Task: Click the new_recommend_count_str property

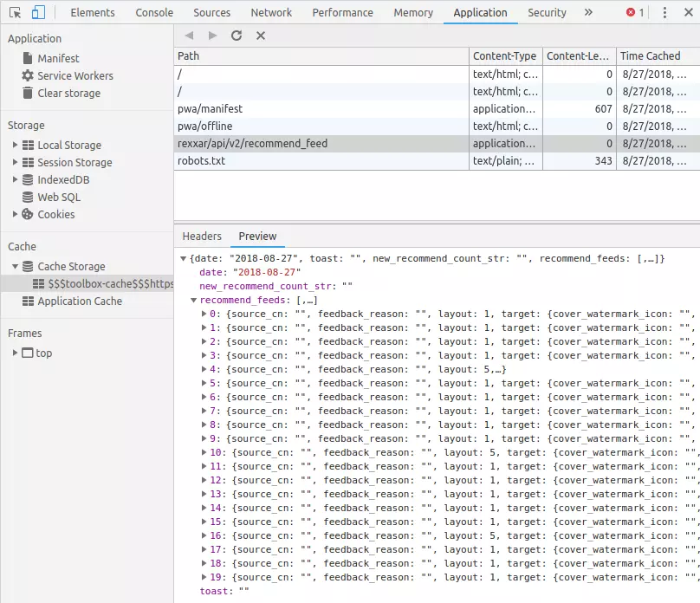Action: coord(267,286)
